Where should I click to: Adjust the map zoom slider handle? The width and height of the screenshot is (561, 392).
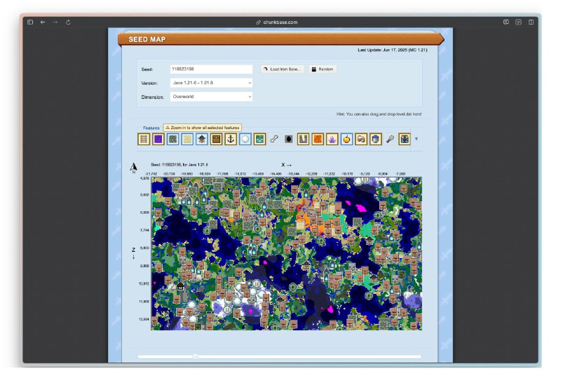(x=195, y=356)
